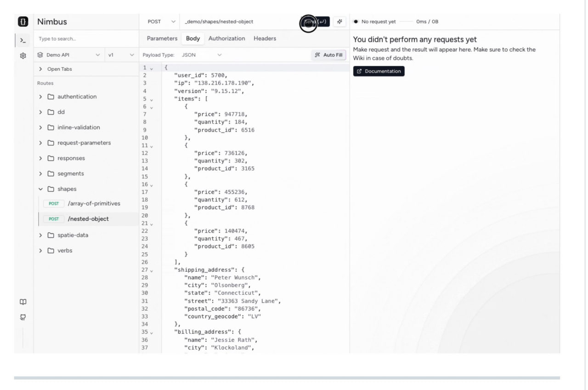Open the Headers tab
The height and width of the screenshot is (390, 588).
click(x=265, y=39)
